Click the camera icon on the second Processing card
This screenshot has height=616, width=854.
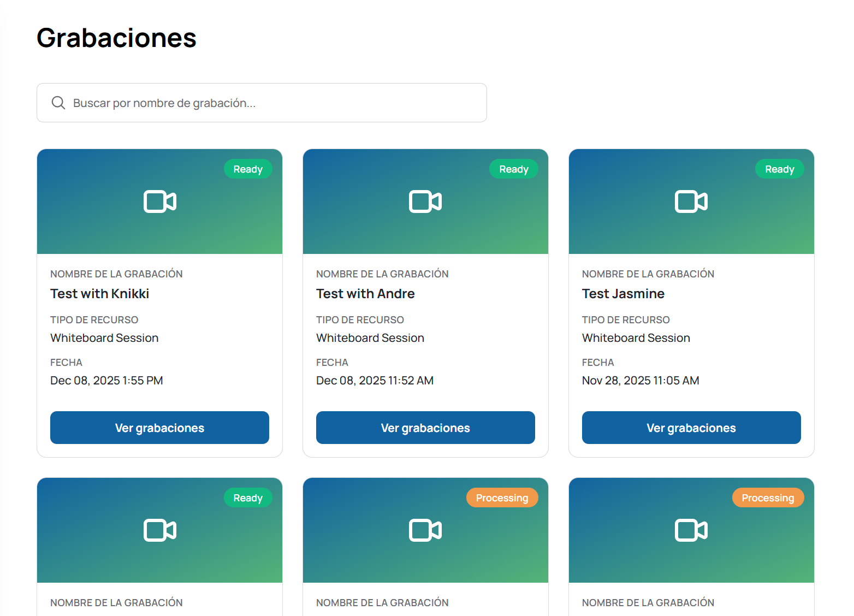pyautogui.click(x=691, y=530)
